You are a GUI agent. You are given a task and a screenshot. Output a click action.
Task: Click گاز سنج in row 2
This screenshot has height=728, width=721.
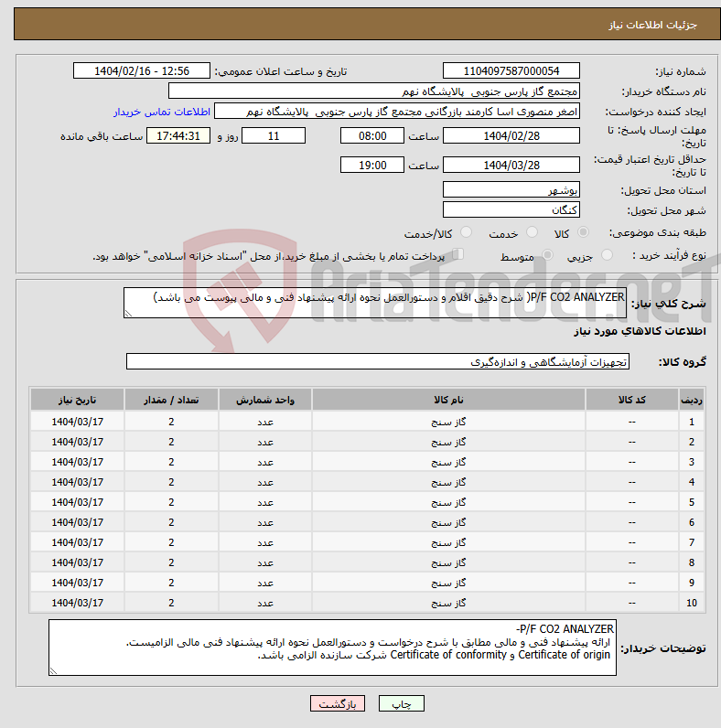click(448, 442)
